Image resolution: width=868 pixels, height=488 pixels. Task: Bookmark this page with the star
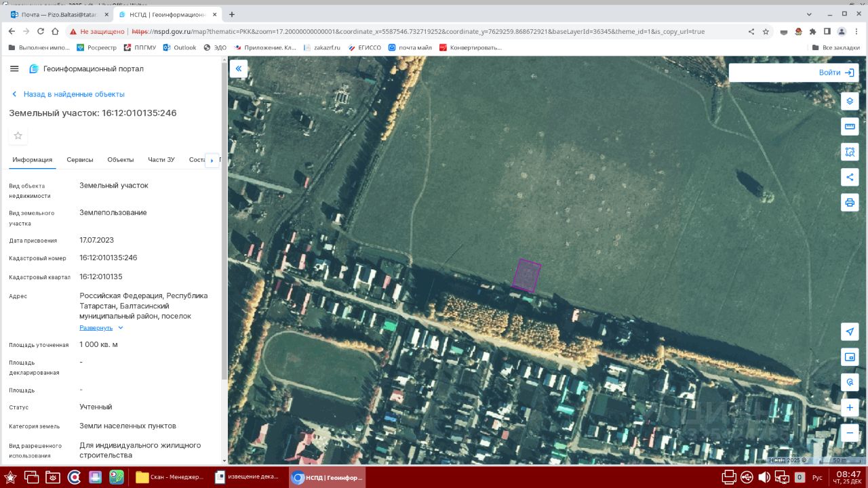click(766, 31)
